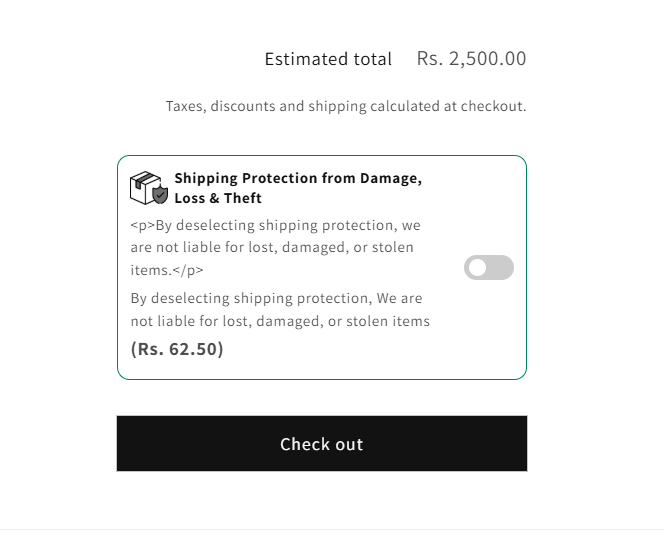The width and height of the screenshot is (664, 541).
Task: Click the description starting with <p> tag
Action: (275, 224)
